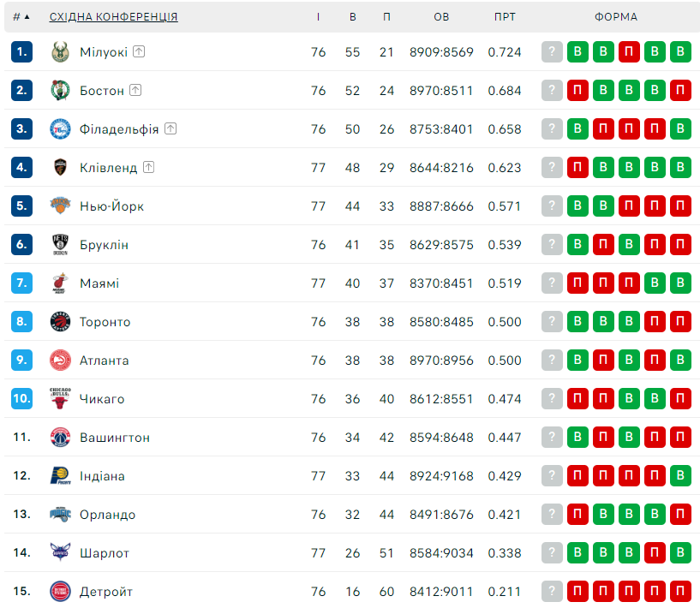Click the first red П badge in Індіана's form
The image size is (700, 608).
tap(577, 475)
